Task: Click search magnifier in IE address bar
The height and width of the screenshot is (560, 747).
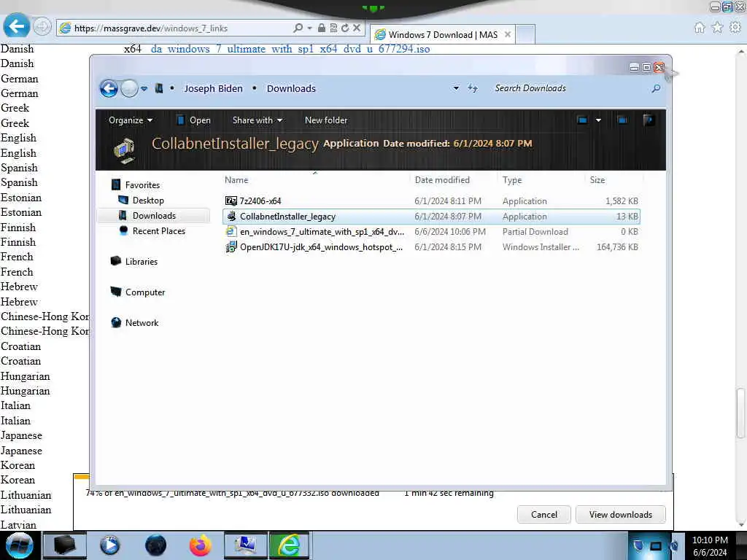Action: pyautogui.click(x=298, y=28)
